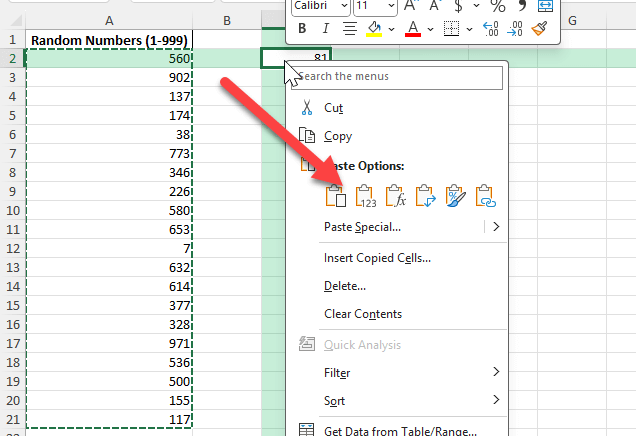Select row 12 header
The width and height of the screenshot is (636, 436).
coord(13,248)
